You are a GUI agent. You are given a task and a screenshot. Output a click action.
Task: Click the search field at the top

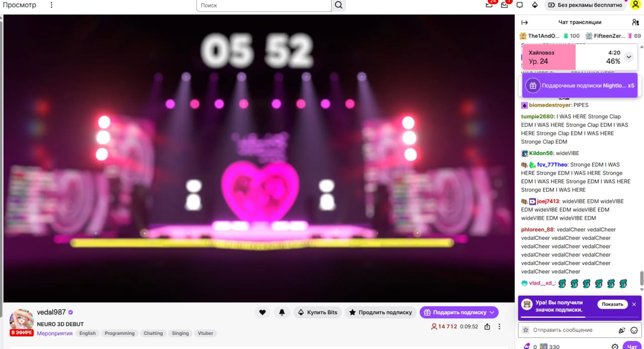tap(264, 5)
